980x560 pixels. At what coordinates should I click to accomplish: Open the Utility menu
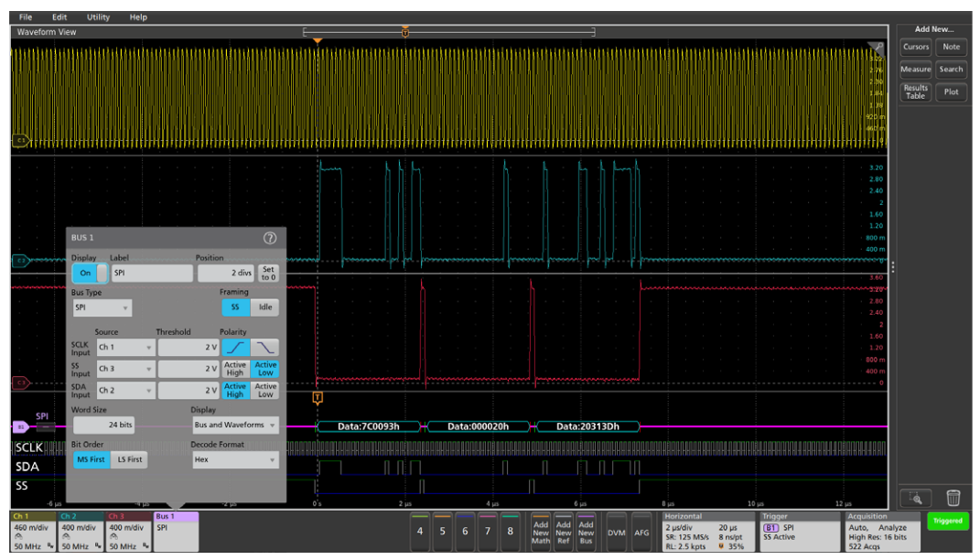(x=96, y=16)
